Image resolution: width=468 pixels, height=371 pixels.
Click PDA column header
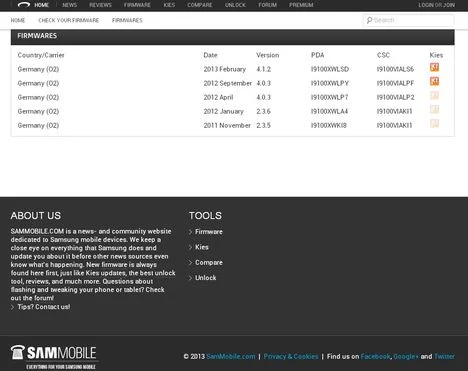point(317,55)
